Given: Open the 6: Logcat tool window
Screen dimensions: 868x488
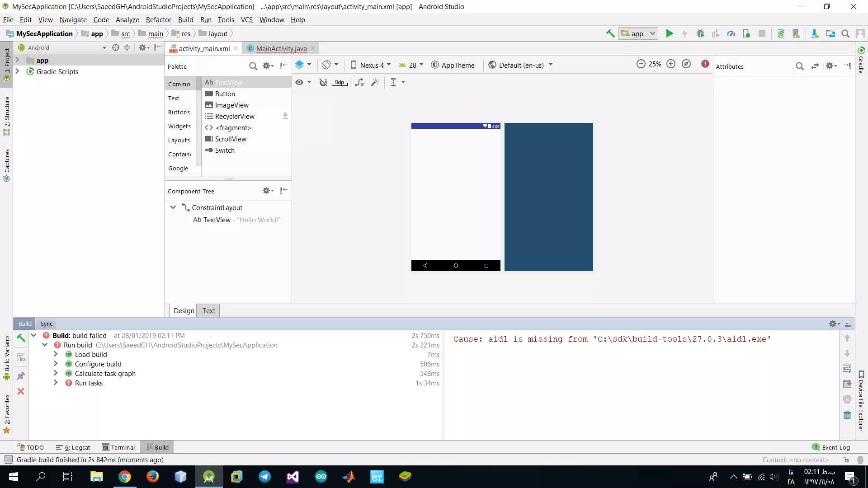Looking at the screenshot, I should click(73, 447).
